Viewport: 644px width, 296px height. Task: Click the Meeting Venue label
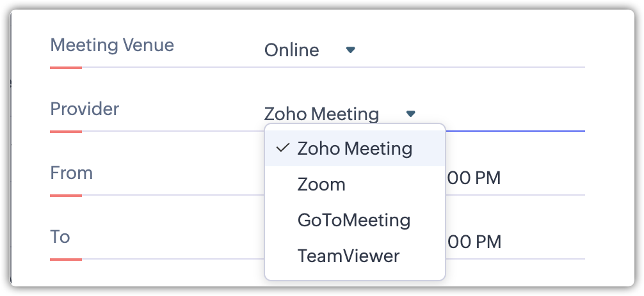coord(112,45)
